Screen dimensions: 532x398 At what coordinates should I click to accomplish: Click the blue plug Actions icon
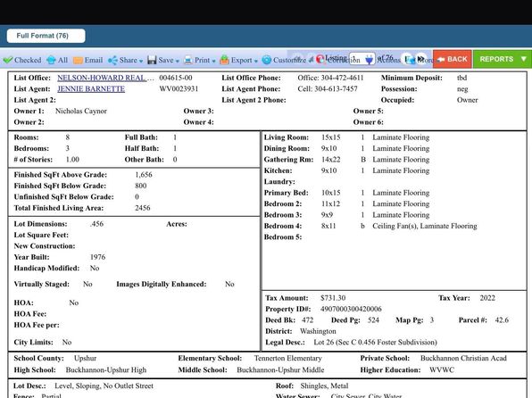point(370,60)
